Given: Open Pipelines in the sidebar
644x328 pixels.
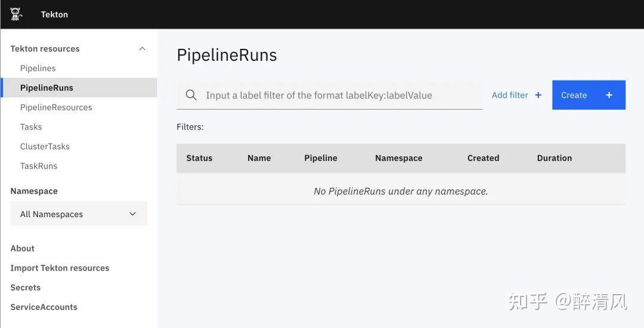Looking at the screenshot, I should [x=38, y=68].
